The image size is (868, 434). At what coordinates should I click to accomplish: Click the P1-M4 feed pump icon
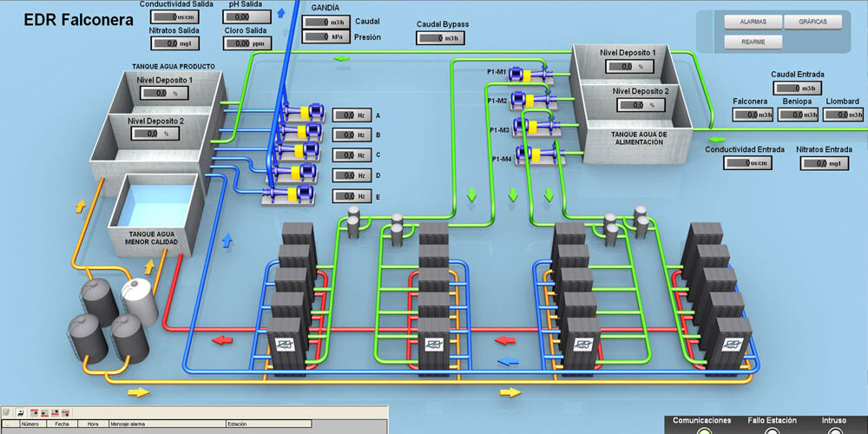[533, 155]
